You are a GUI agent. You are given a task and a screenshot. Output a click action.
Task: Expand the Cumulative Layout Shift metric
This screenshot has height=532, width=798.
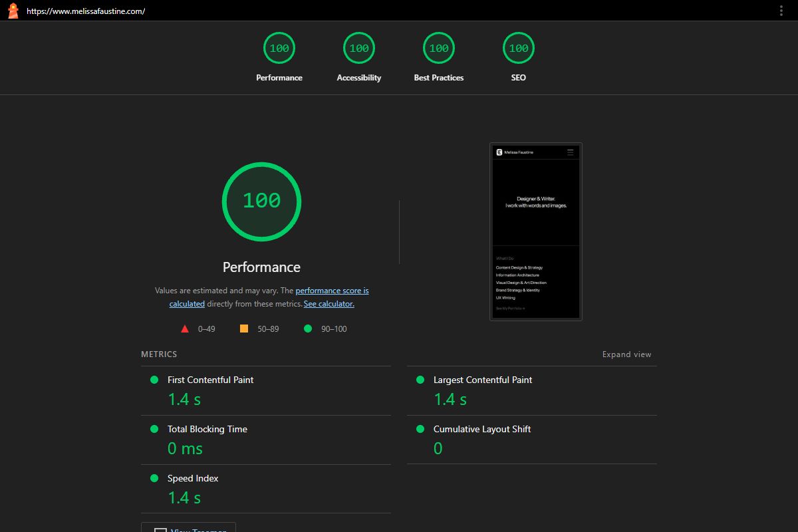[481, 429]
